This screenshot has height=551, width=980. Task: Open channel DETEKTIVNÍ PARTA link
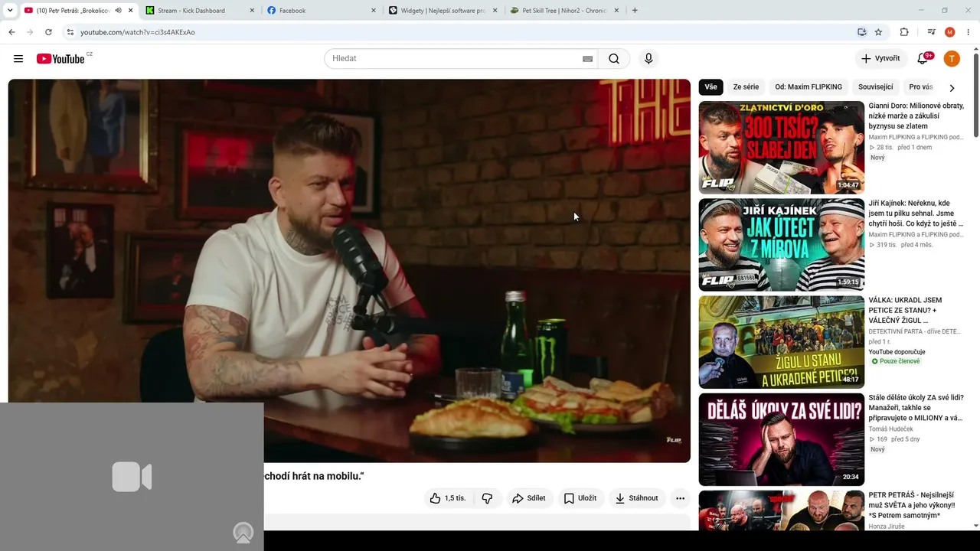(916, 331)
